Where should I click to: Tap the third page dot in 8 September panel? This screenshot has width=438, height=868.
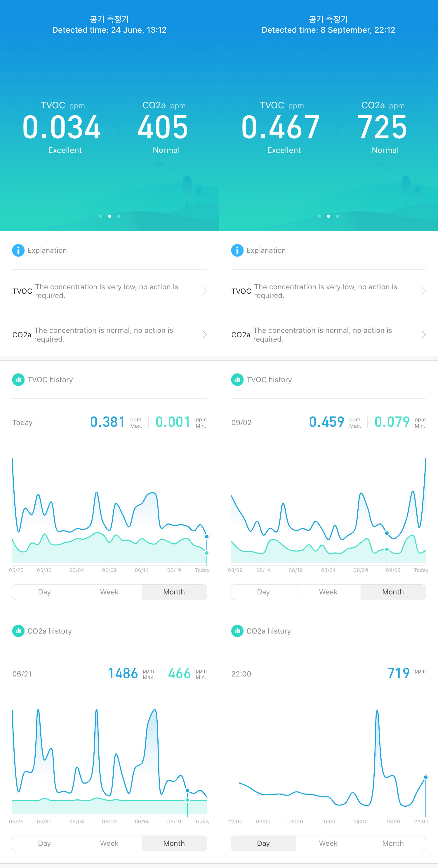click(338, 216)
